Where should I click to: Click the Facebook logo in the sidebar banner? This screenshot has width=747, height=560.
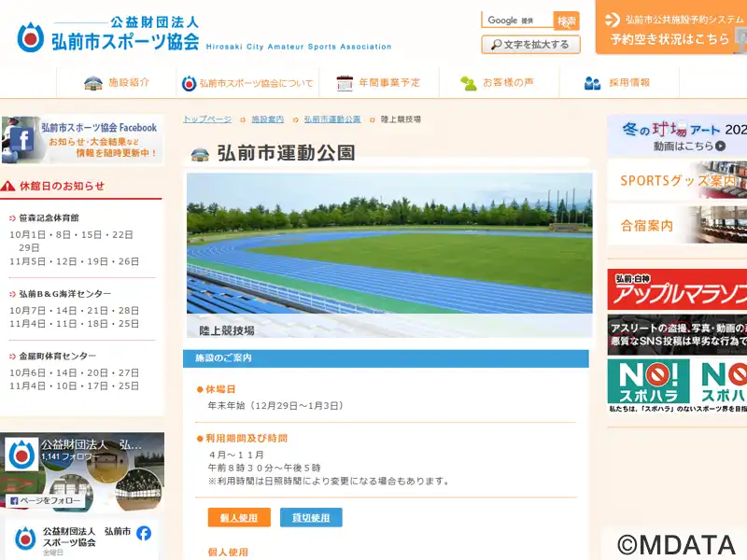click(x=21, y=140)
